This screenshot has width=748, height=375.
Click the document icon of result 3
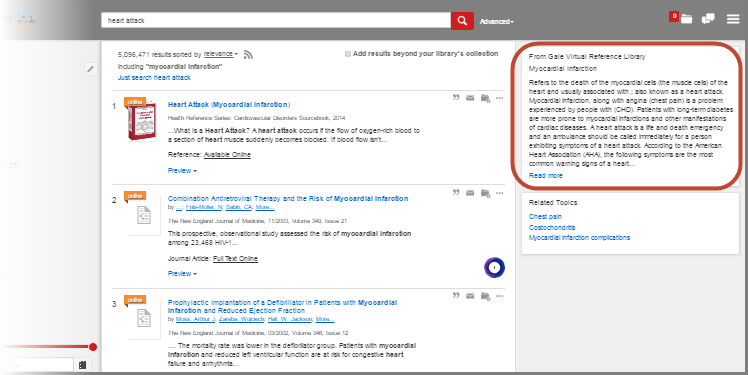coord(144,318)
